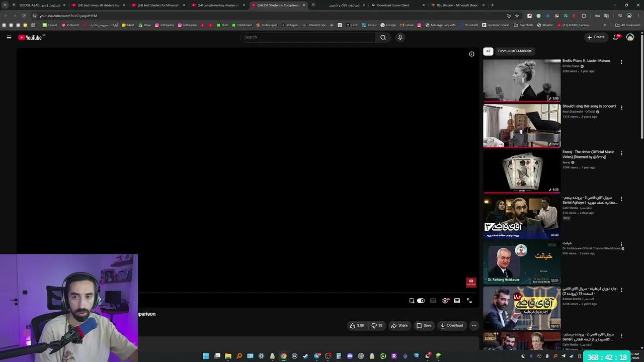Open the 'Feeraj - The richer' video title
Image resolution: width=644 pixels, height=362 pixels.
click(x=589, y=154)
